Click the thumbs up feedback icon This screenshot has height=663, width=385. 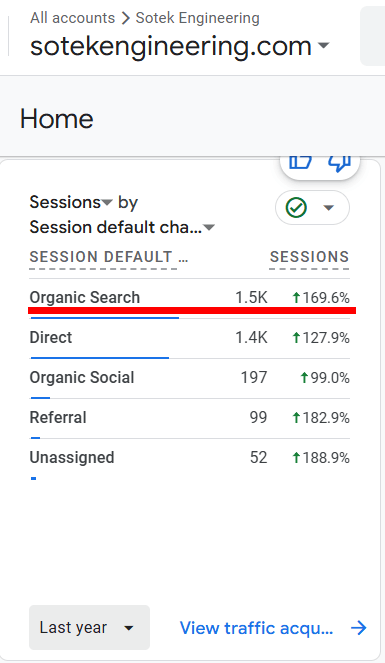click(300, 163)
